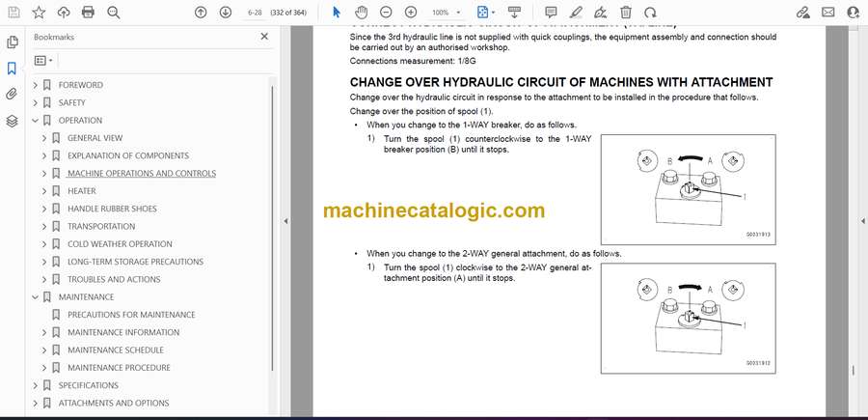Image resolution: width=868 pixels, height=420 pixels.
Task: Jump to the SAFETY bookmark
Action: pos(72,102)
